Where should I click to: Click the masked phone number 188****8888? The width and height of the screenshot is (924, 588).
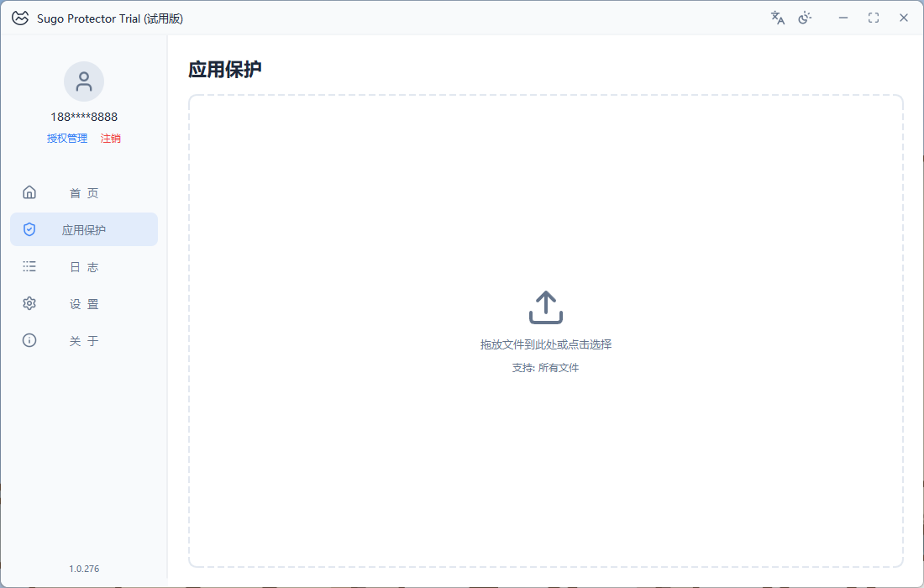pos(84,117)
